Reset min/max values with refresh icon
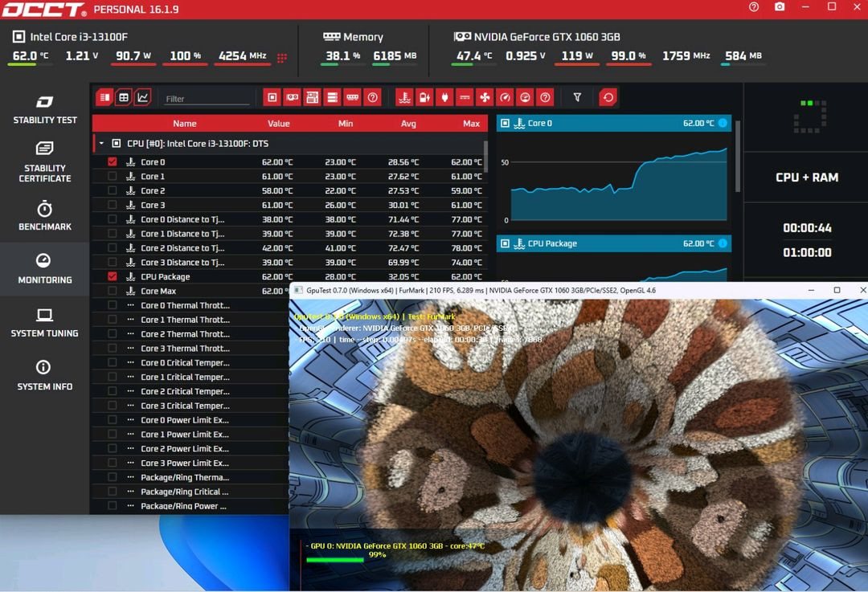868x592 pixels. click(x=608, y=98)
